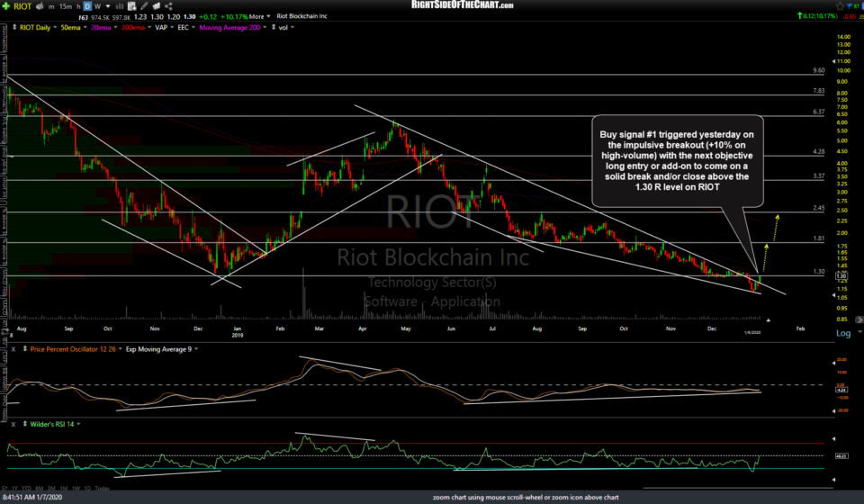Viewport: 864px width, 504px height.
Task: Toggle the Log scale option
Action: point(843,333)
